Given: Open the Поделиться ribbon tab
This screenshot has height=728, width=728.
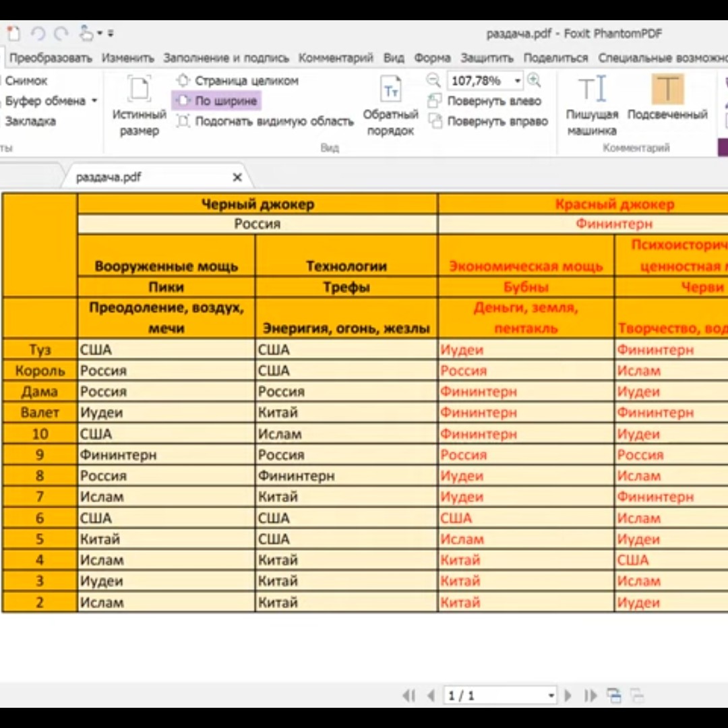Looking at the screenshot, I should point(555,58).
